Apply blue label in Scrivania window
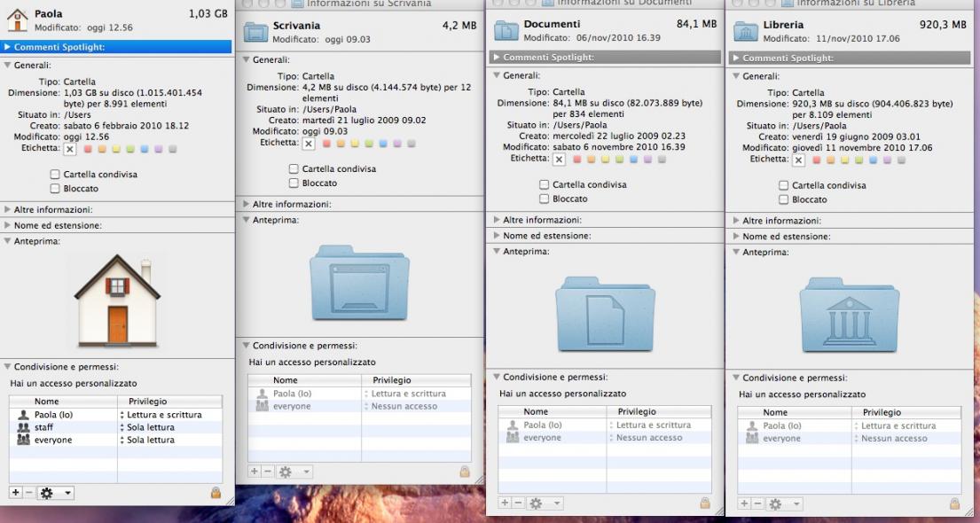 point(383,144)
